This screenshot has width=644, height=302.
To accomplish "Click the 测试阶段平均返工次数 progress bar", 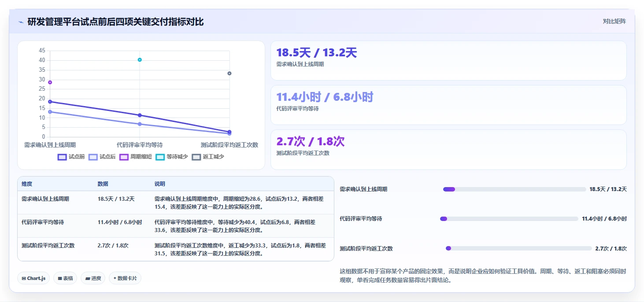I will [x=519, y=248].
